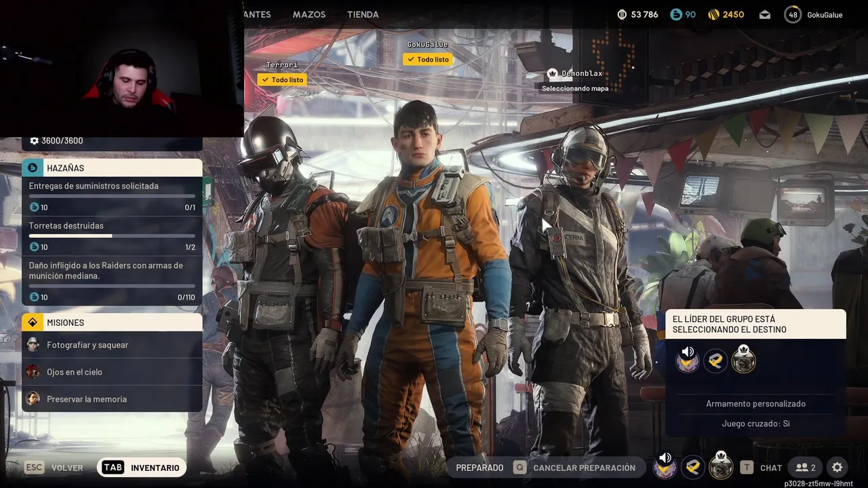Click the ESC key icon
Screen dimensions: 868x488
coord(35,468)
